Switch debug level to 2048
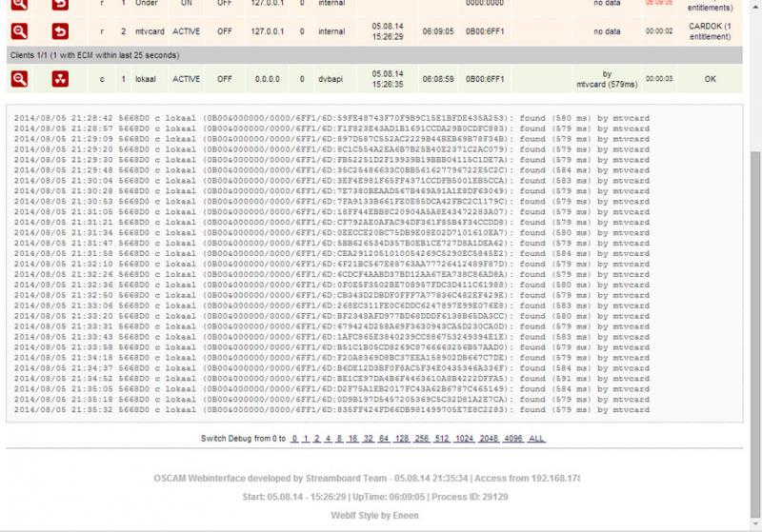The width and height of the screenshot is (762, 532). click(x=489, y=439)
